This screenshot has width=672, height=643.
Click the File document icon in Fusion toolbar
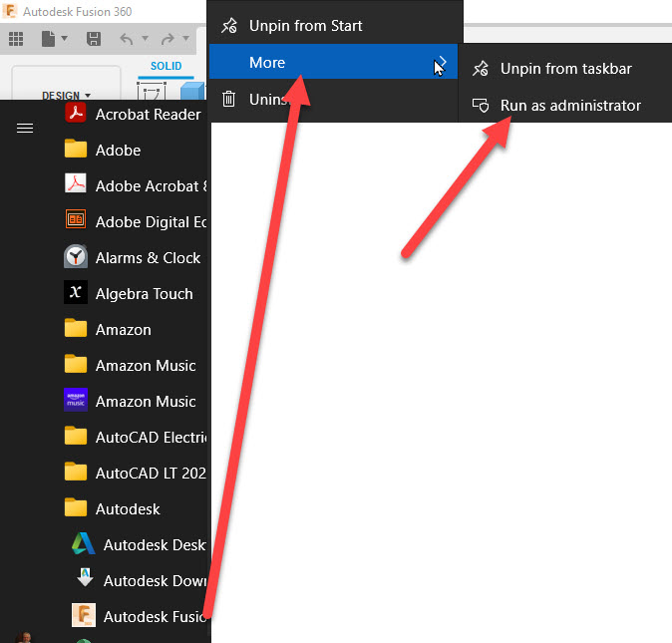tap(48, 39)
